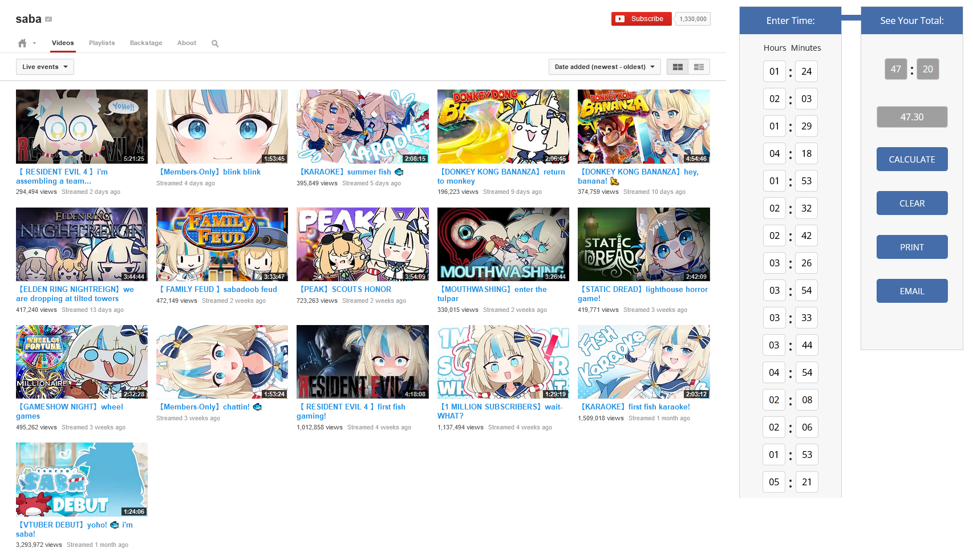The image size is (973, 560).
Task: Click minutes field showing 32
Action: pos(806,208)
